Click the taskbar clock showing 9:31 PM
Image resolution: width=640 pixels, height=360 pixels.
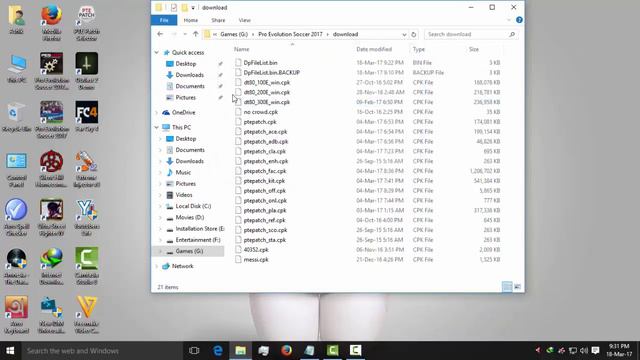click(x=619, y=350)
